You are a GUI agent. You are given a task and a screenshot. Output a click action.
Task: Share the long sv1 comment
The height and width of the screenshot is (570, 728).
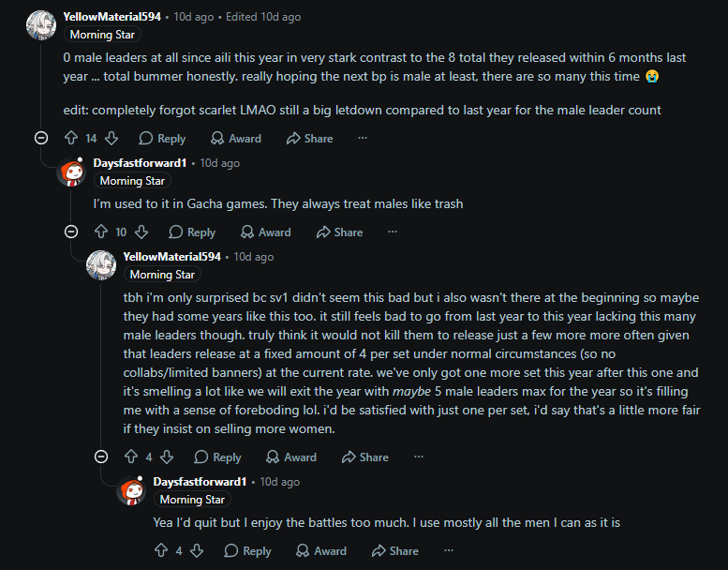pyautogui.click(x=364, y=457)
